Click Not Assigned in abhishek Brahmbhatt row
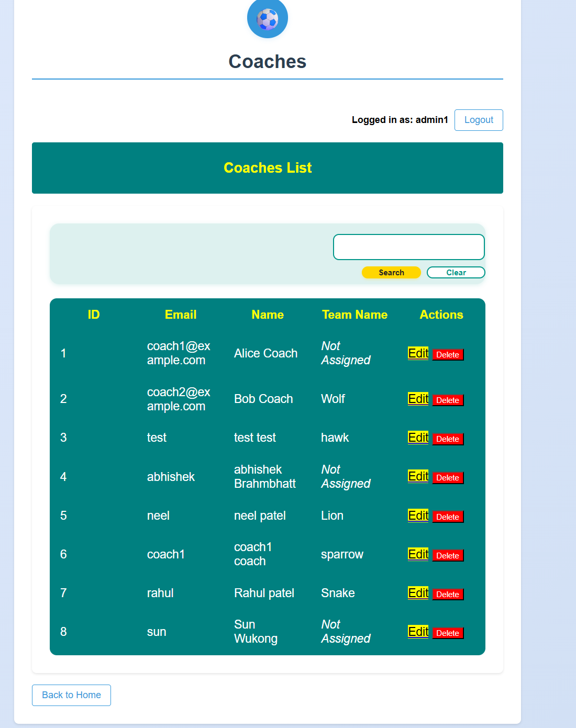The image size is (576, 728). point(346,476)
